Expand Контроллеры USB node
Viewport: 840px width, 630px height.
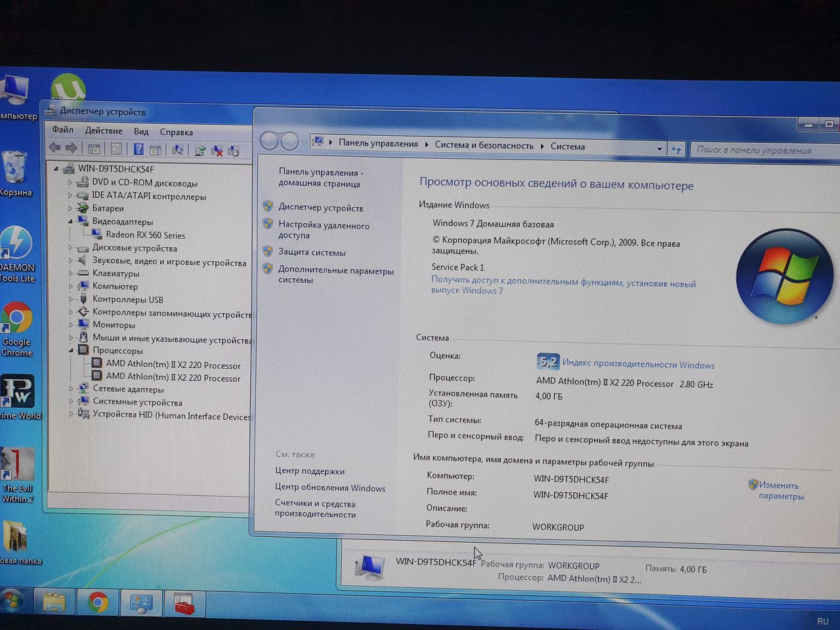[71, 299]
